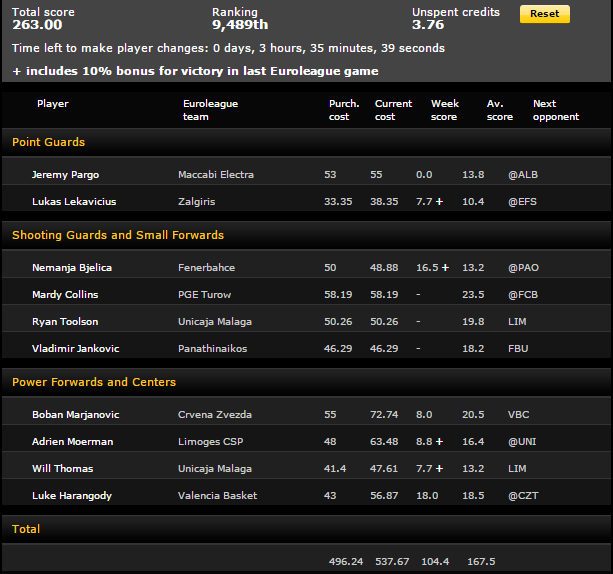613x574 pixels.
Task: Click the Total section heading
Action: point(26,529)
